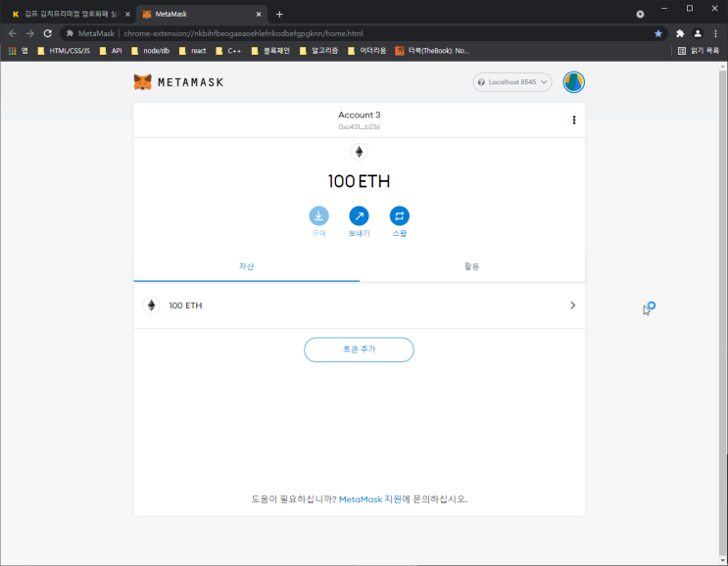Click the MetaMask fox logo
The height and width of the screenshot is (566, 728).
[143, 82]
